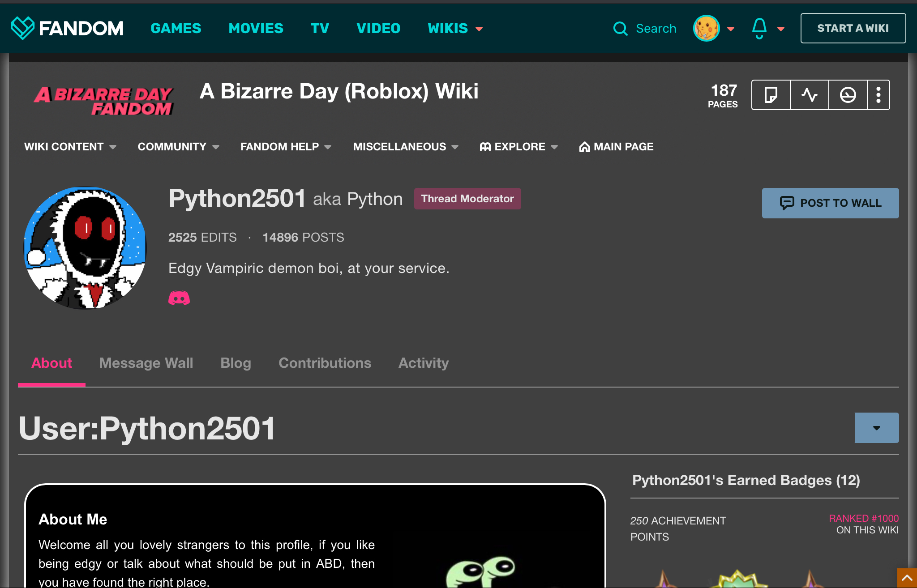Open the EXPLORE menu
Image resolution: width=917 pixels, height=588 pixels.
click(518, 147)
